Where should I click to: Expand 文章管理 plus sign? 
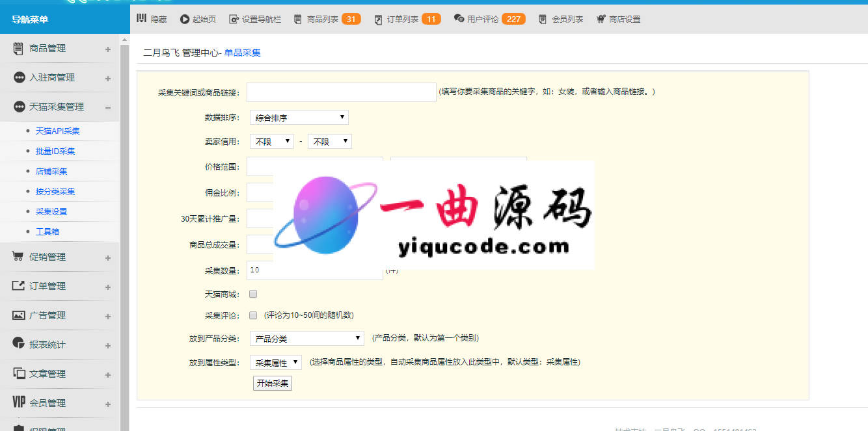[108, 374]
